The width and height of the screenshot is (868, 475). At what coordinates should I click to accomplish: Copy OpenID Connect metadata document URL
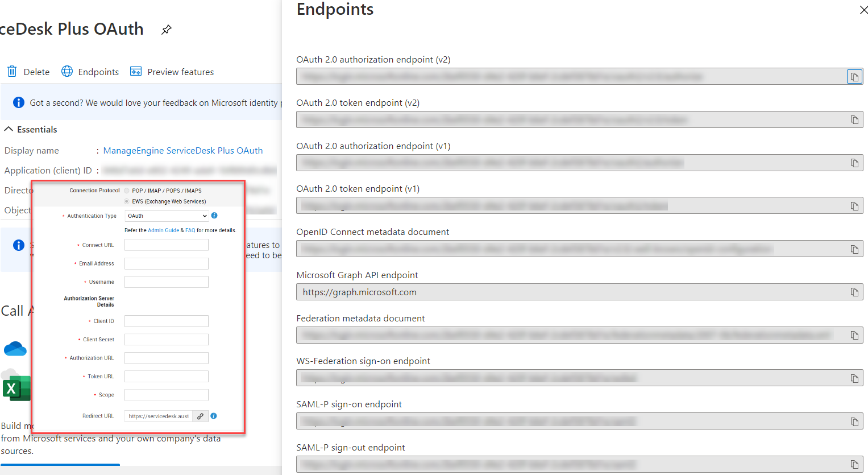[854, 249]
